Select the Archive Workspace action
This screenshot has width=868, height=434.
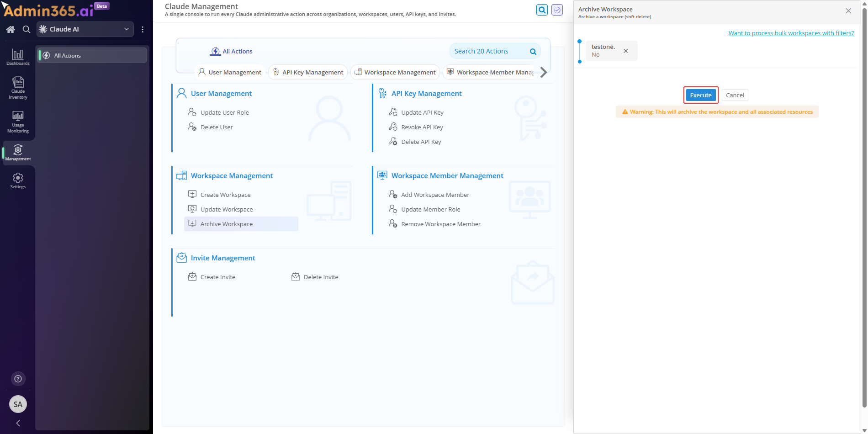click(x=241, y=224)
